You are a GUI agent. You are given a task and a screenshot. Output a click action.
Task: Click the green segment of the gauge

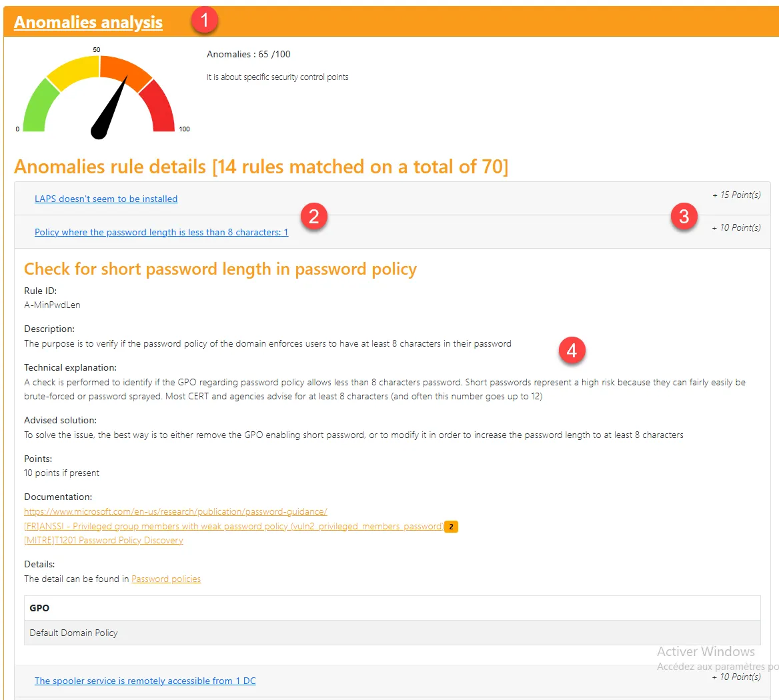point(36,107)
